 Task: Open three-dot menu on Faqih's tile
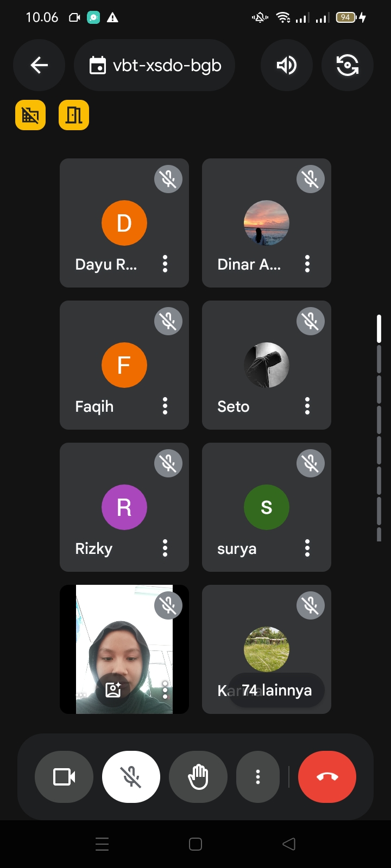pos(165,406)
